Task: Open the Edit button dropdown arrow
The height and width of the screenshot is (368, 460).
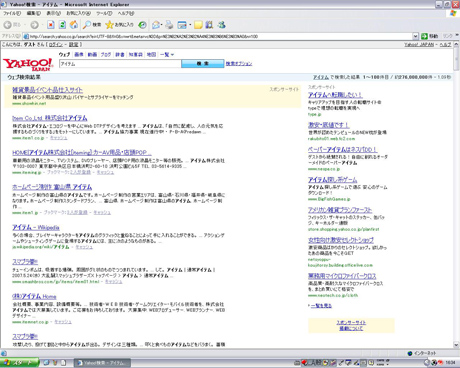Action: pyautogui.click(x=190, y=25)
